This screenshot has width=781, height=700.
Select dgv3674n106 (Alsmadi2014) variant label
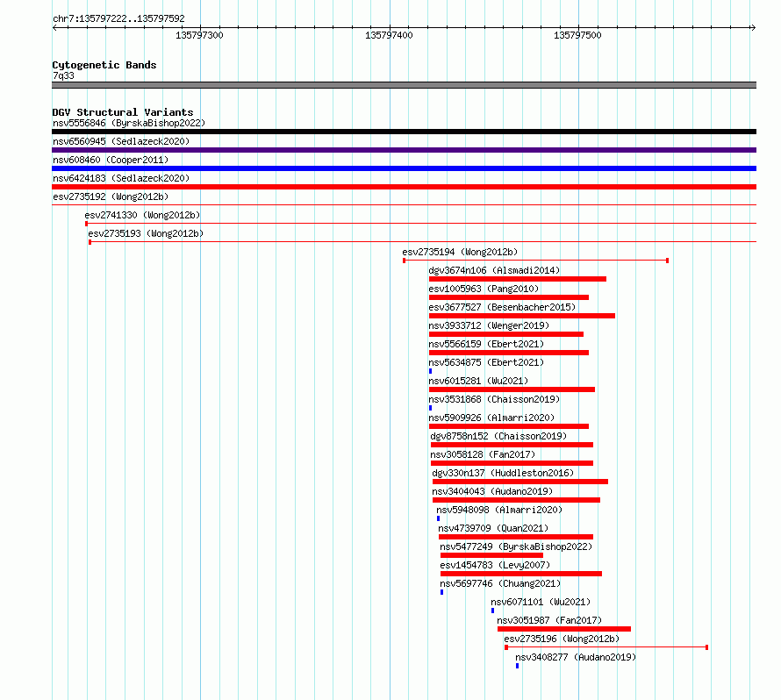click(x=494, y=270)
